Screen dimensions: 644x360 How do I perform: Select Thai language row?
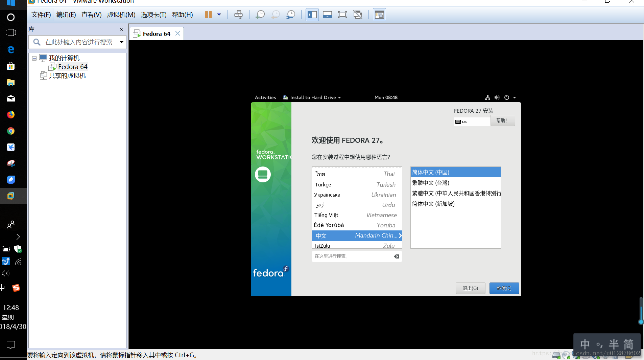coord(357,174)
